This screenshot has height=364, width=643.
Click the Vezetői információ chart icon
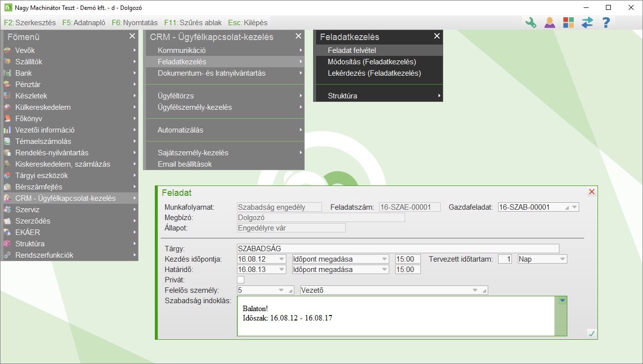pos(7,130)
